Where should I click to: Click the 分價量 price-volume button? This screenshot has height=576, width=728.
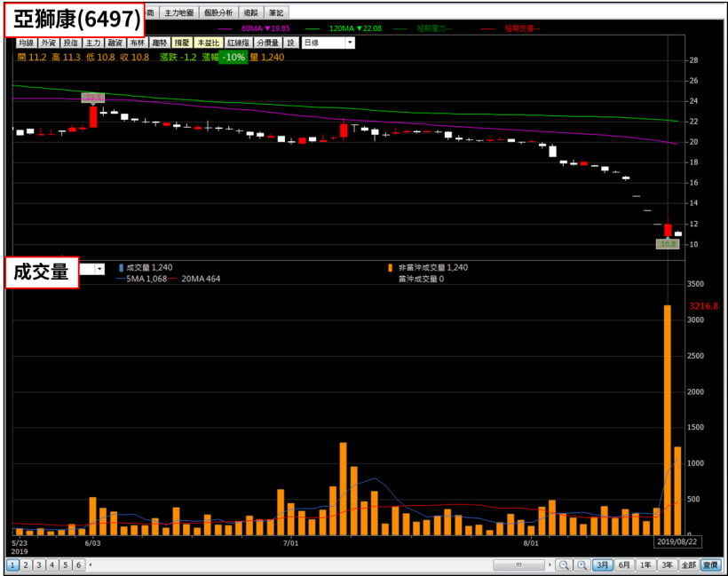tap(268, 43)
